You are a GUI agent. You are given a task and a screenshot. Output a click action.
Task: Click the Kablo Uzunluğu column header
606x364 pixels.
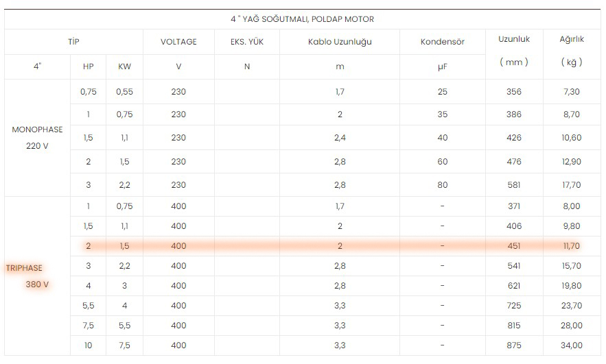[340, 42]
